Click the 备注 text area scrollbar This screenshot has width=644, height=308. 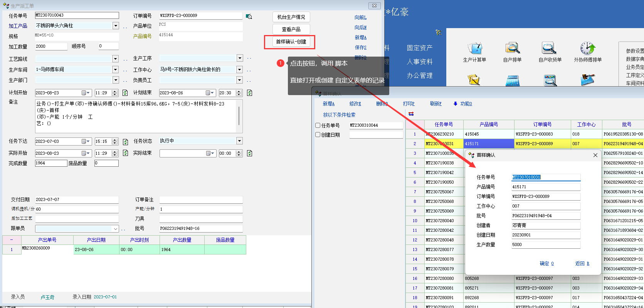pos(239,116)
